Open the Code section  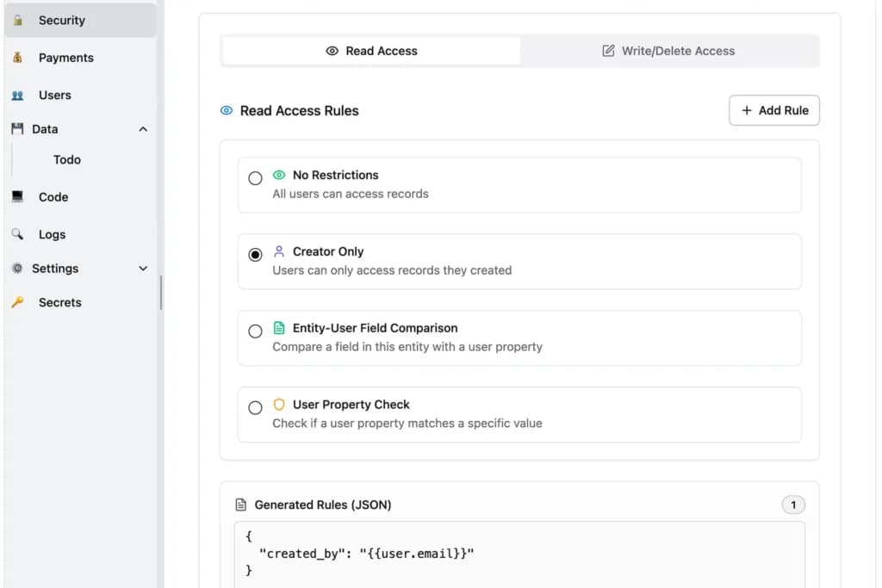tap(80, 197)
